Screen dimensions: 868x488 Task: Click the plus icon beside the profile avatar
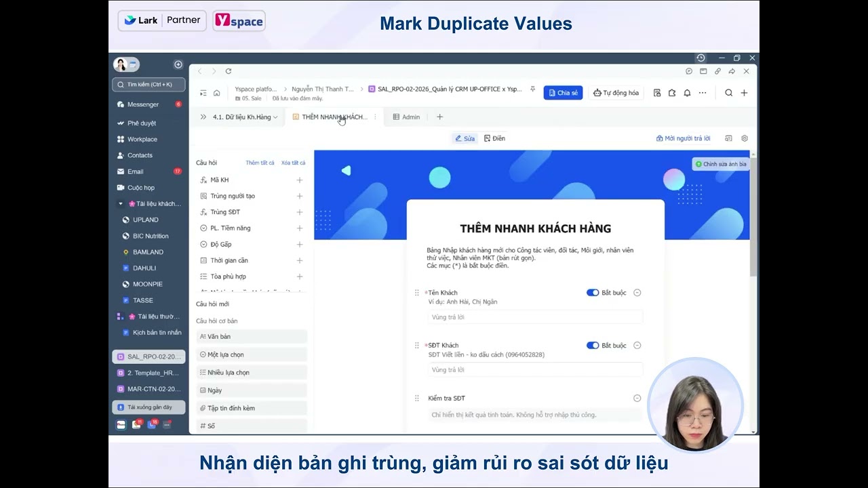point(178,64)
